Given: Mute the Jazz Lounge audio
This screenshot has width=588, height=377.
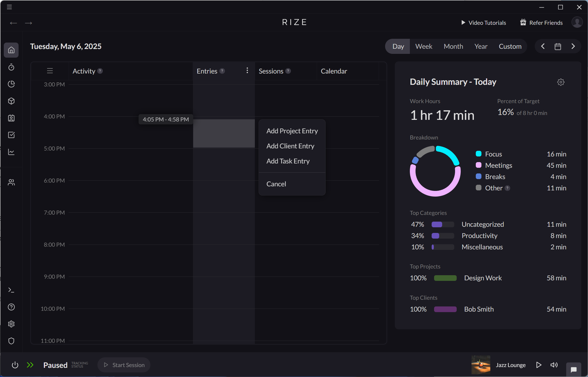Looking at the screenshot, I should coord(554,365).
